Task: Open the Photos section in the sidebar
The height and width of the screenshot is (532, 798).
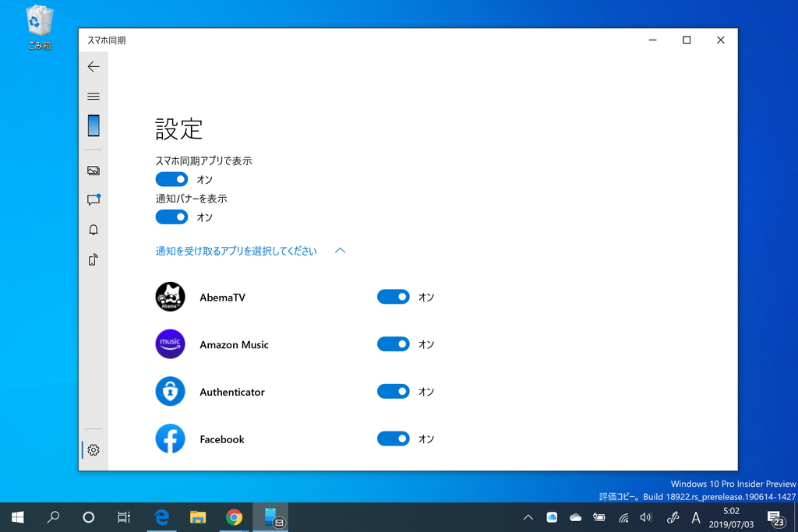Action: pyautogui.click(x=94, y=170)
